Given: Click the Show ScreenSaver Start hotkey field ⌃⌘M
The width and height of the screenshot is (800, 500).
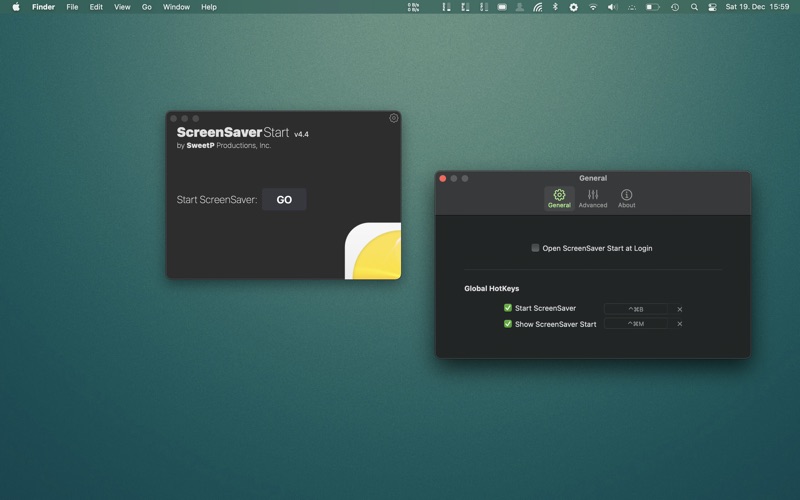Looking at the screenshot, I should click(x=636, y=323).
